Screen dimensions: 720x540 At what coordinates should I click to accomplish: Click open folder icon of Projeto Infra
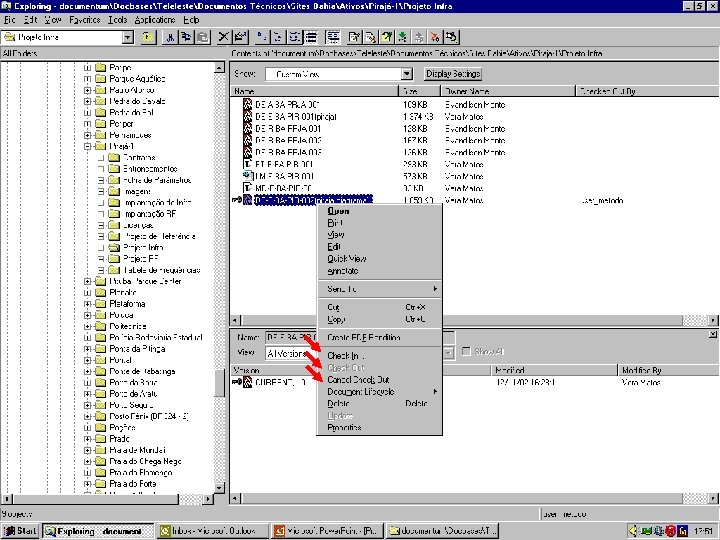tap(114, 248)
